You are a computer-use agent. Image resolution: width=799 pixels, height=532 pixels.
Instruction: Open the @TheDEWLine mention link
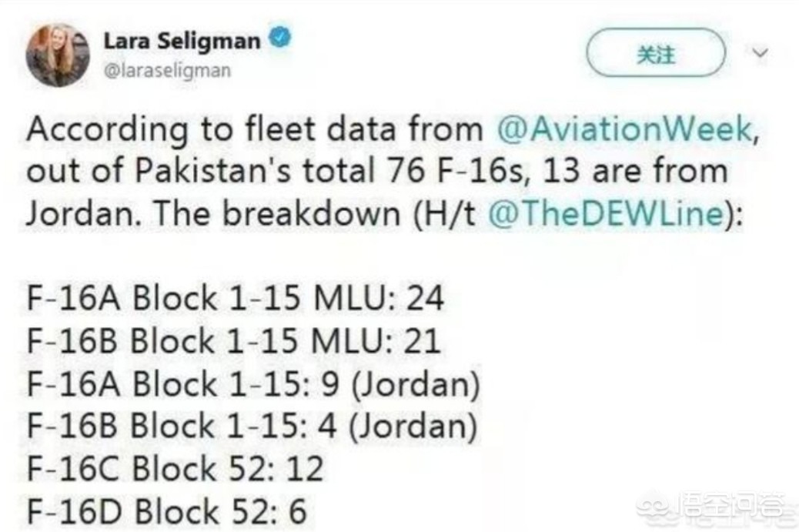pyautogui.click(x=607, y=213)
